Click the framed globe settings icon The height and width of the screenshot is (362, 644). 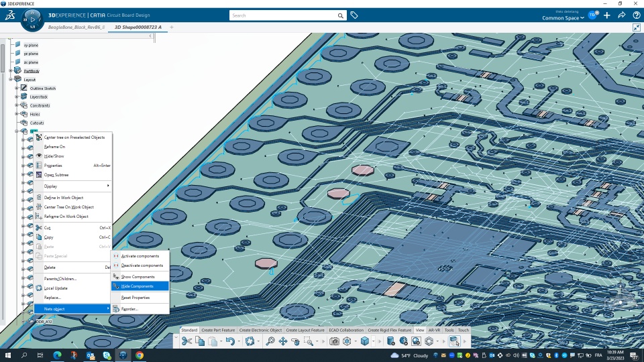(x=416, y=341)
